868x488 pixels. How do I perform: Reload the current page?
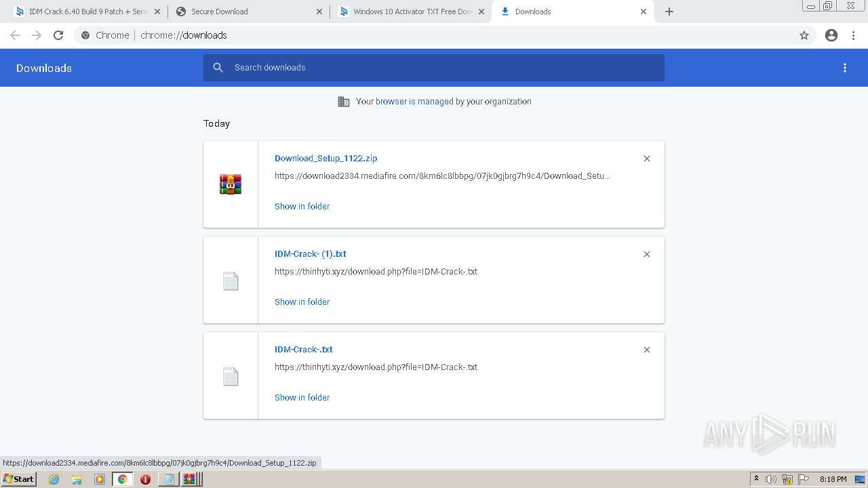[58, 35]
